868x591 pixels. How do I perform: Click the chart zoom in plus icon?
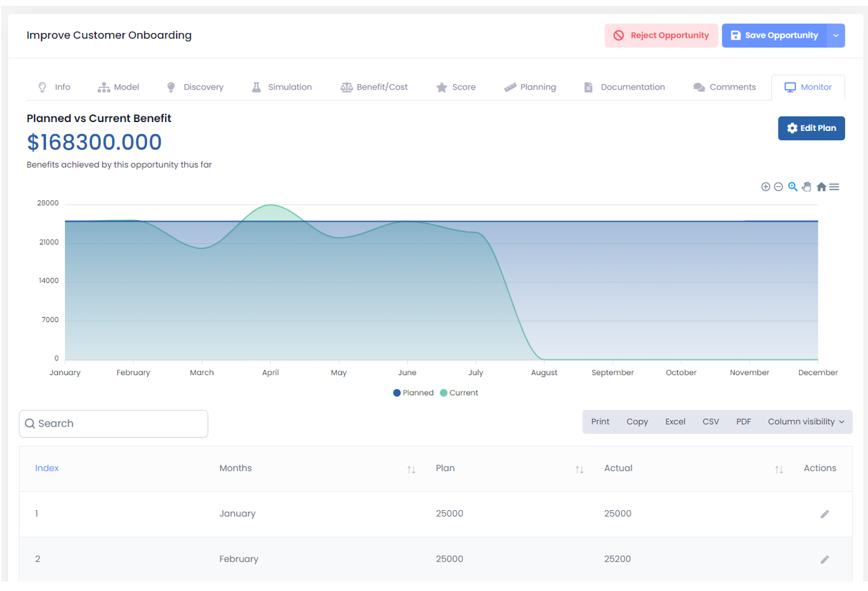(765, 187)
